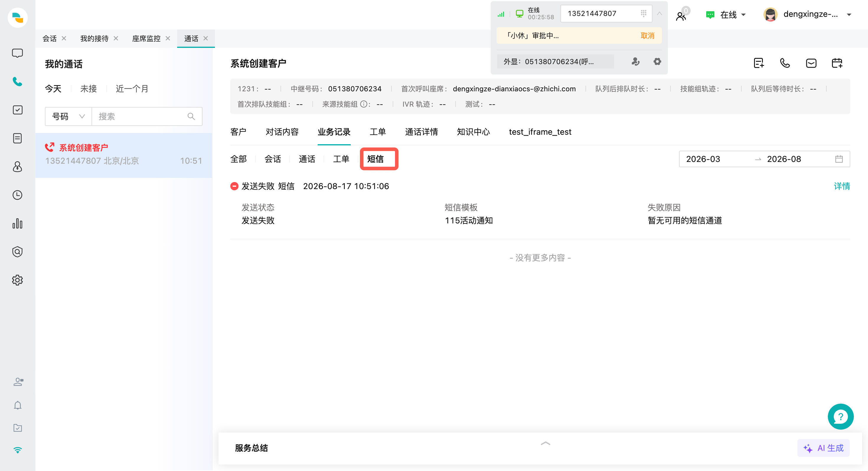Open the 客户 detail tab

238,132
